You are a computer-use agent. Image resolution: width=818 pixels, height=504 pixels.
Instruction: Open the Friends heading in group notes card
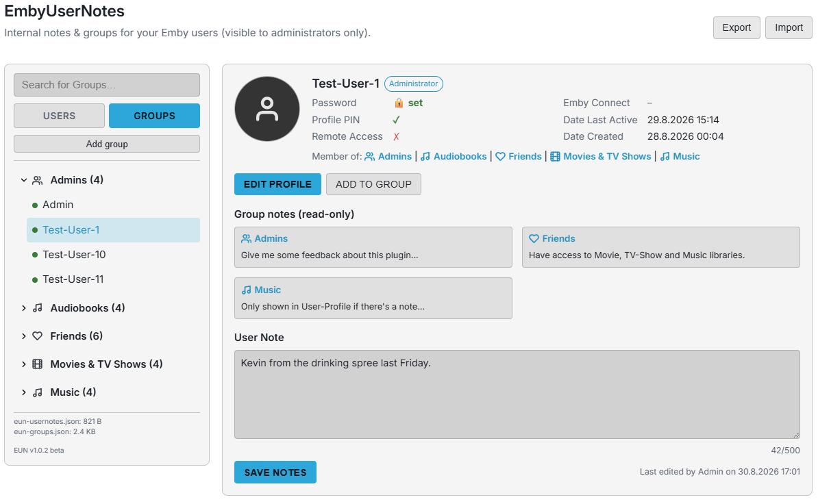559,239
